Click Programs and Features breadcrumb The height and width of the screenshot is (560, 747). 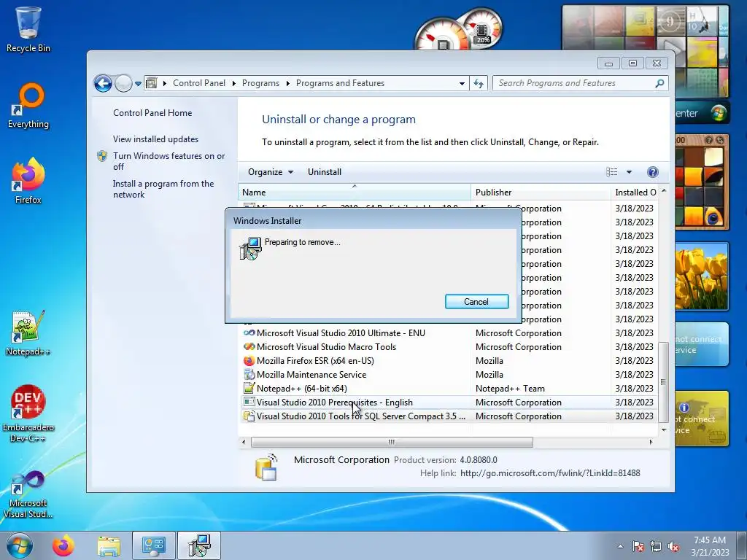340,83
